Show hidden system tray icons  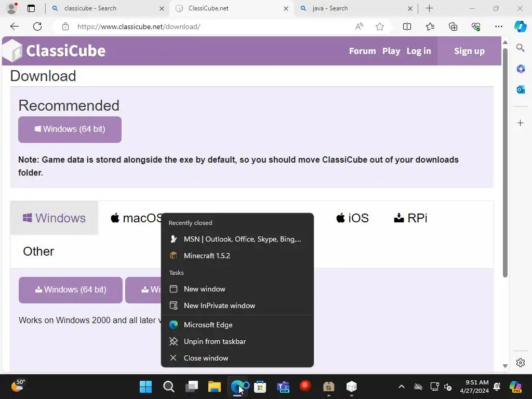pyautogui.click(x=402, y=387)
